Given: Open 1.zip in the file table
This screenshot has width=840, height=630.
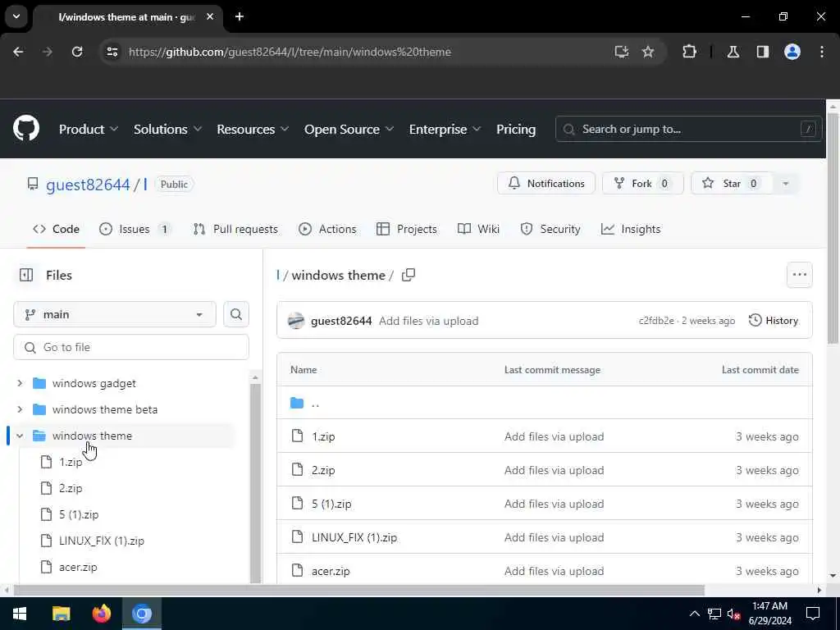Looking at the screenshot, I should coord(323,436).
